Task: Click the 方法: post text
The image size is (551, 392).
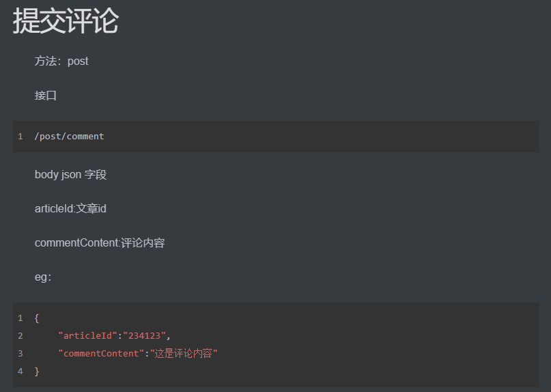Action: [61, 61]
